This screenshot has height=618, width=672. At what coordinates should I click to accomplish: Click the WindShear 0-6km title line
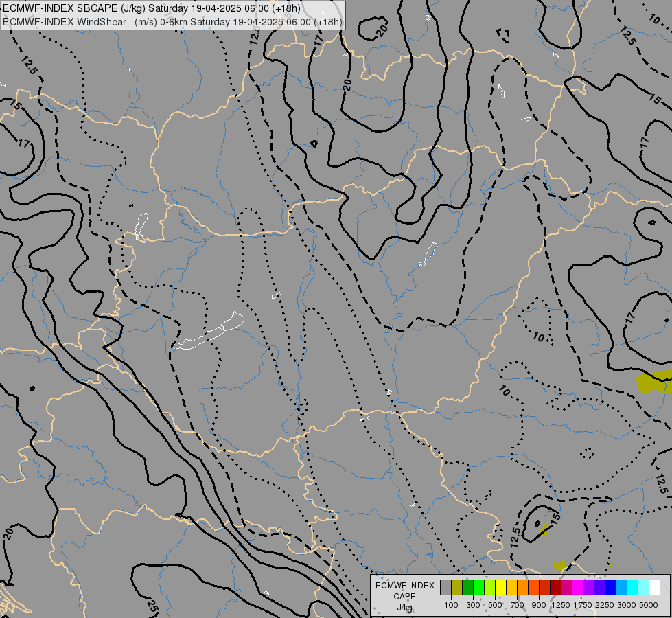(x=172, y=22)
